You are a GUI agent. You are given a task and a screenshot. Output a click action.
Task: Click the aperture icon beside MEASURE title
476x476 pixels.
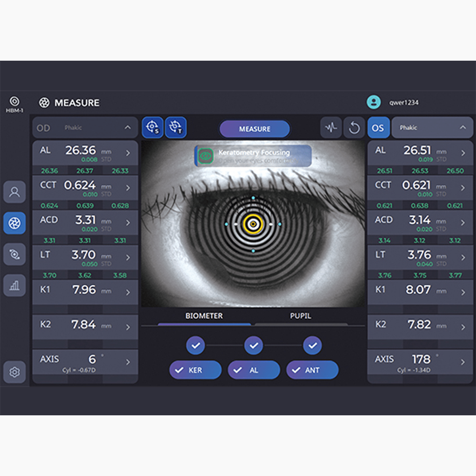[44, 103]
